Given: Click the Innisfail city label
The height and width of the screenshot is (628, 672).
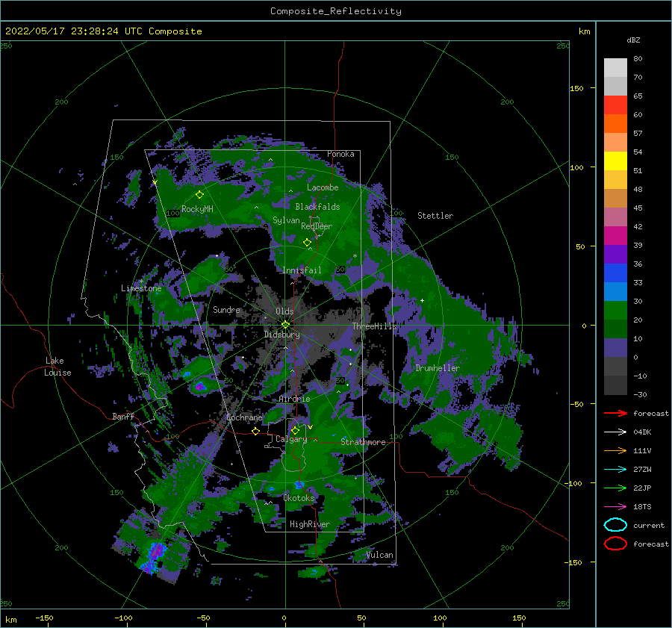Looking at the screenshot, I should coord(302,270).
